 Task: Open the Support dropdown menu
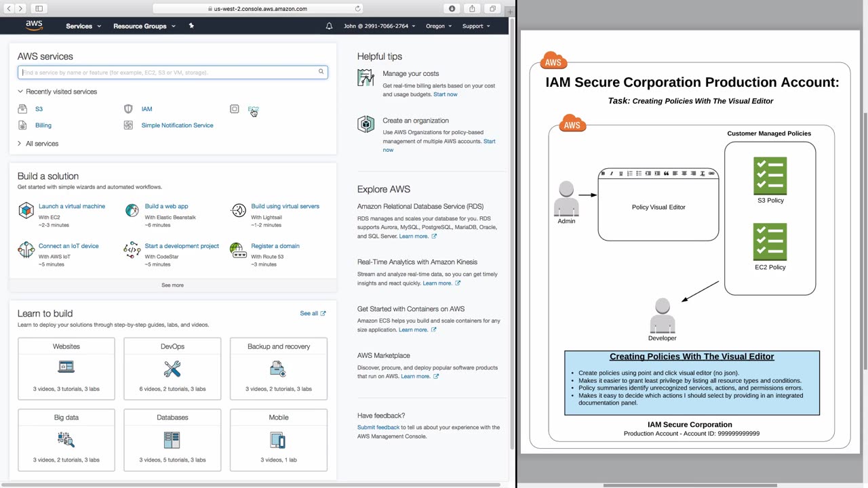[476, 26]
